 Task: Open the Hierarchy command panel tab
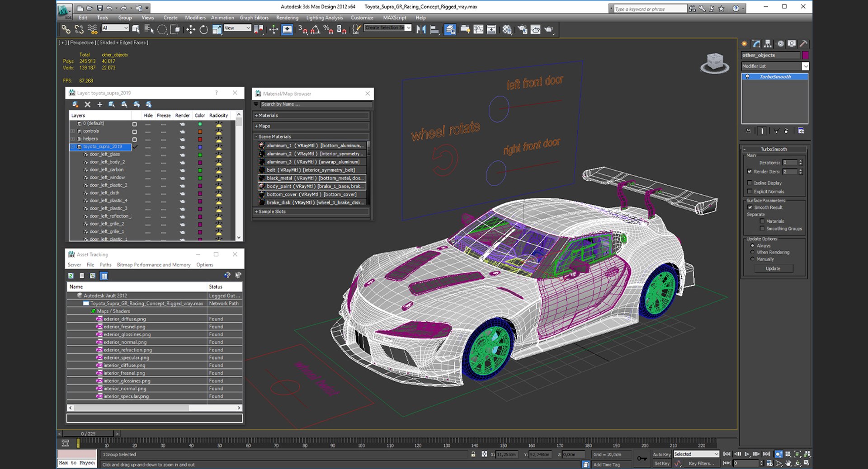768,44
